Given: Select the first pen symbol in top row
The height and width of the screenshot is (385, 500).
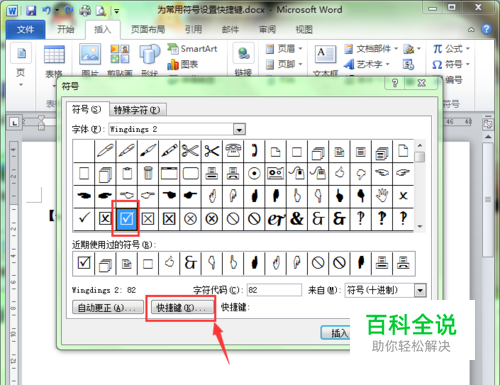Looking at the screenshot, I should [x=105, y=151].
